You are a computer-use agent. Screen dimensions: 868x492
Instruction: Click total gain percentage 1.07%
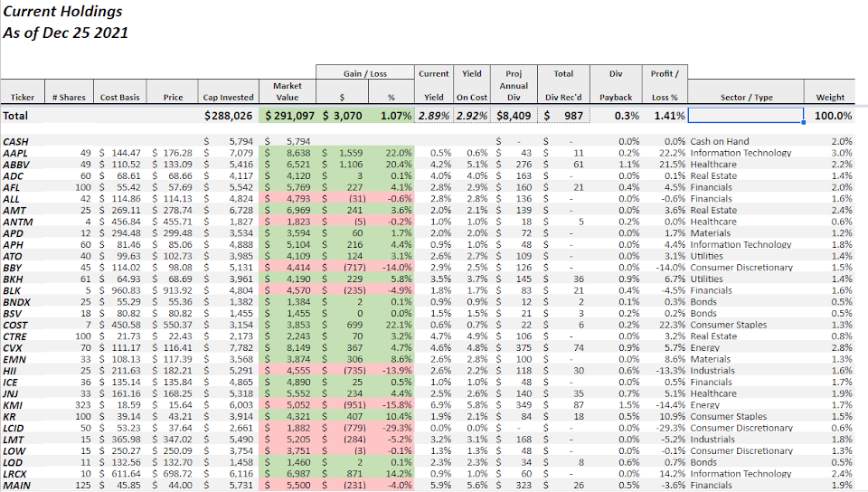396,116
